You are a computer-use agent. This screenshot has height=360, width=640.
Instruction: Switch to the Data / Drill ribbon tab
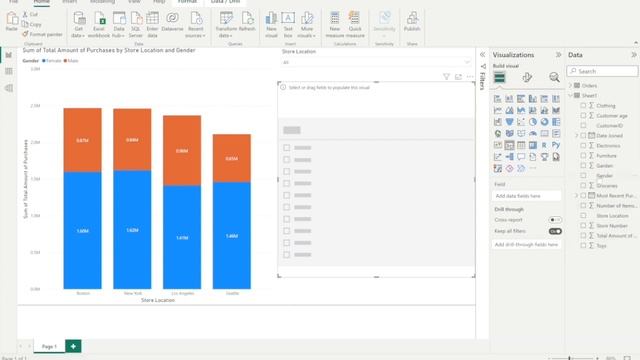225,2
